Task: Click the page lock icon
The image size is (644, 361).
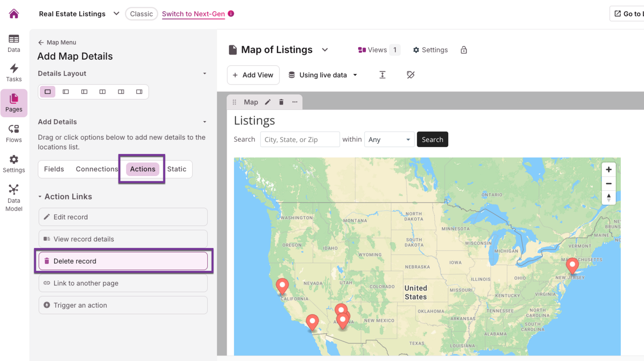Action: click(464, 50)
